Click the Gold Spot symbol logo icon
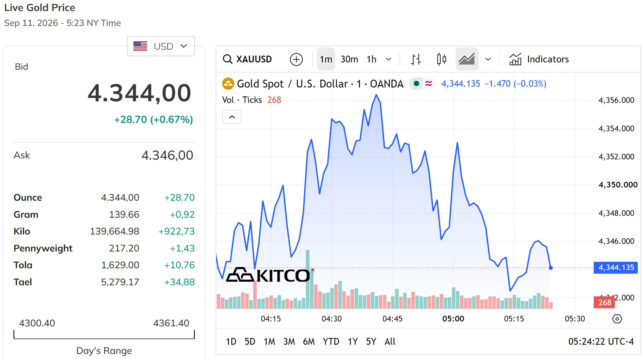This screenshot has height=359, width=644. tap(228, 84)
